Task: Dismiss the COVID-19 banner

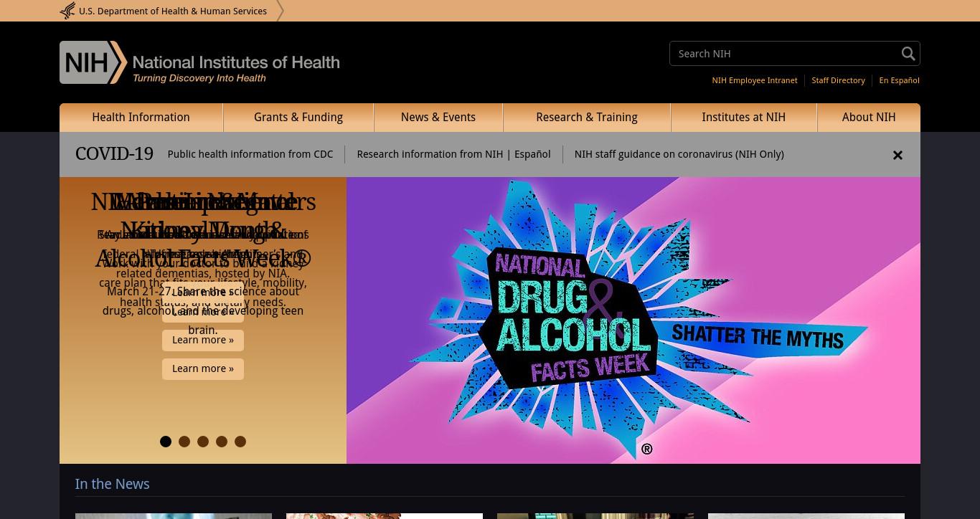Action: pyautogui.click(x=897, y=155)
